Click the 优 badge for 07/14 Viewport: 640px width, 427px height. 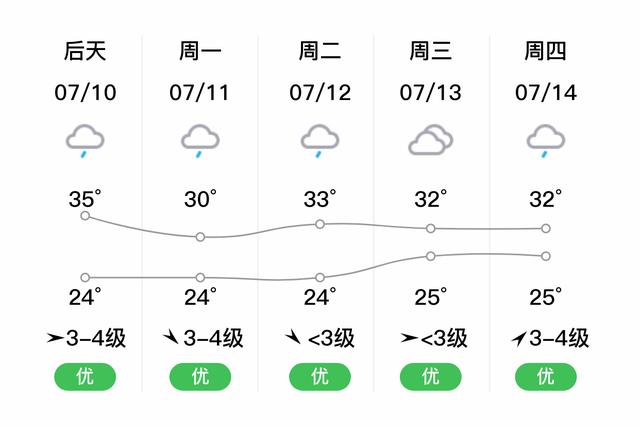[x=546, y=376]
